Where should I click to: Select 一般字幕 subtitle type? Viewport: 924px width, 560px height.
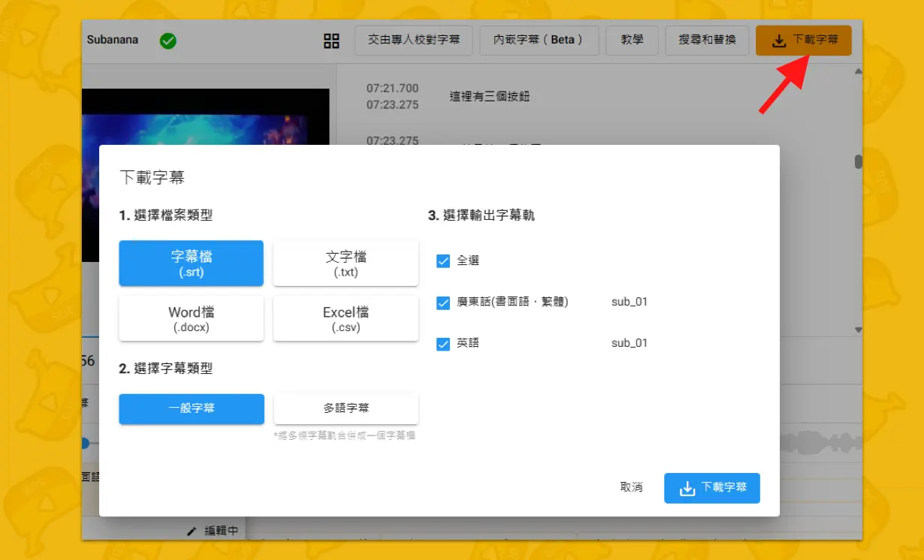point(192,408)
